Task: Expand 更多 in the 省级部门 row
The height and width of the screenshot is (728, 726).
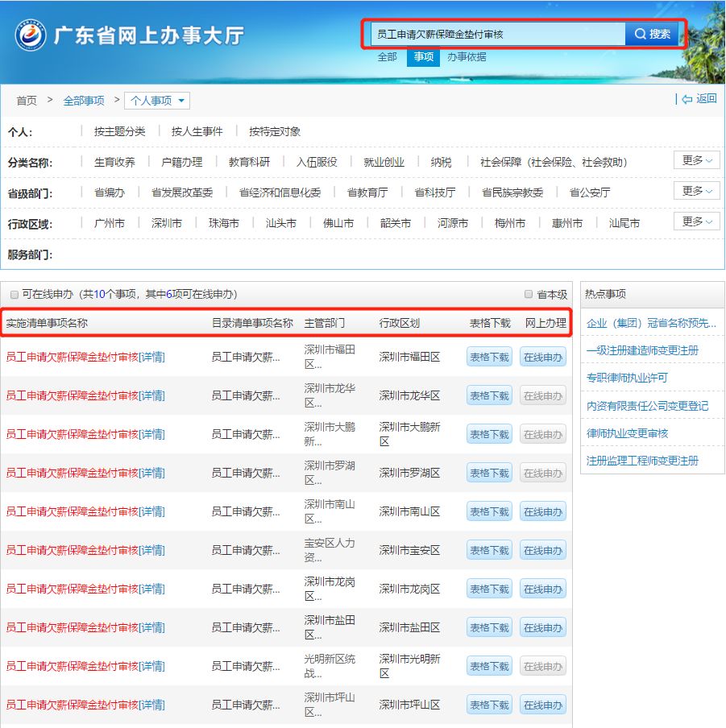Action: coord(696,191)
